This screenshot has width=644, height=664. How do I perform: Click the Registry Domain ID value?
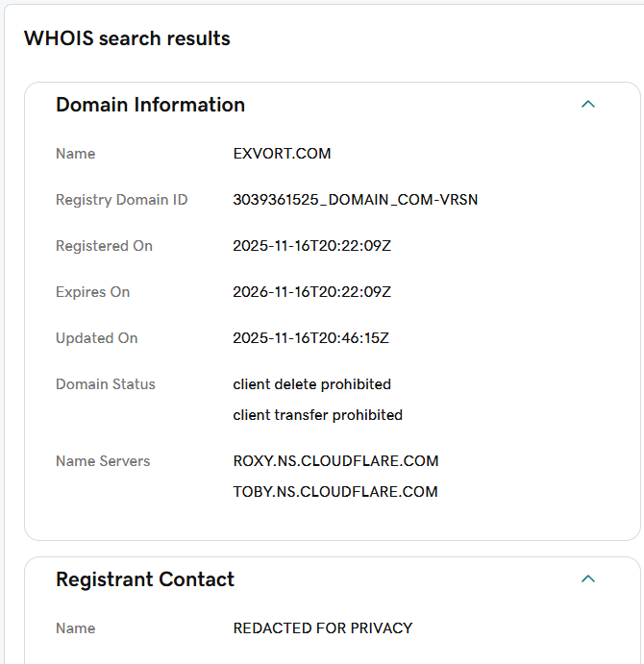(x=355, y=200)
